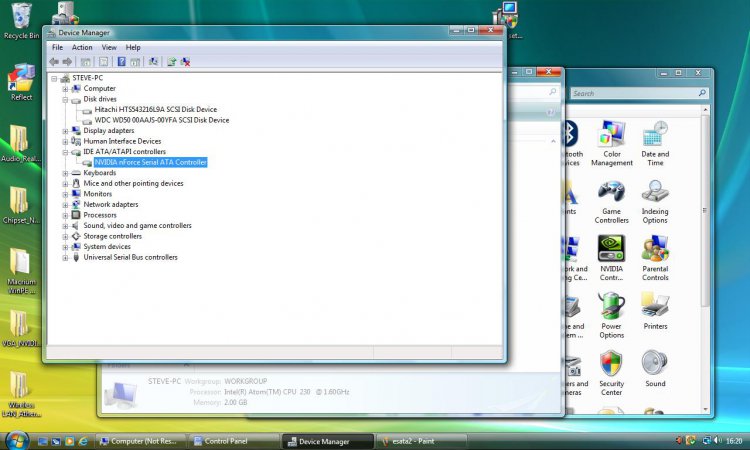Click the volume speaker icon in system tray
750x450 pixels.
(718, 440)
